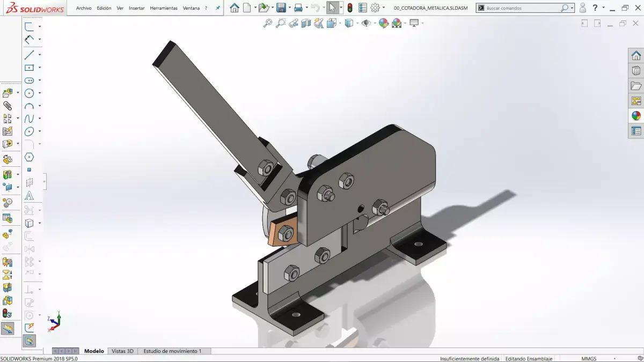Expand the Rectangle tool dropdown arrow
Image resolution: width=644 pixels, height=362 pixels.
tap(40, 68)
